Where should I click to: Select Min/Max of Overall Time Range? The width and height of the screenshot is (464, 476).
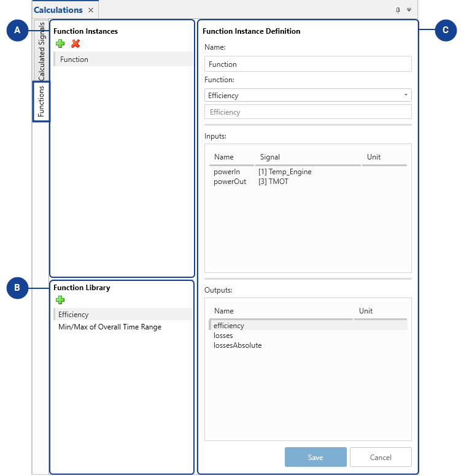click(x=110, y=327)
